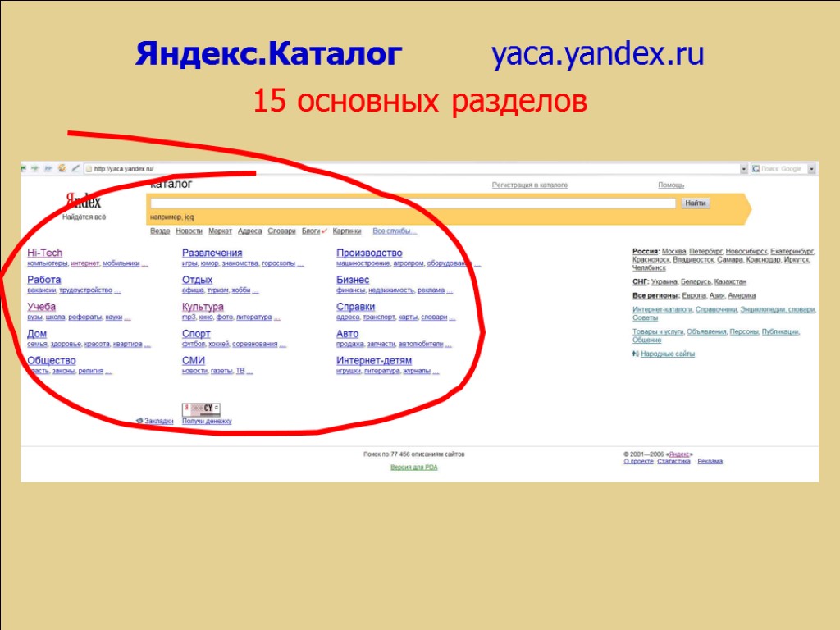Viewport: 840px width, 630px height.
Task: Open the О проекте footer link
Action: [x=638, y=461]
